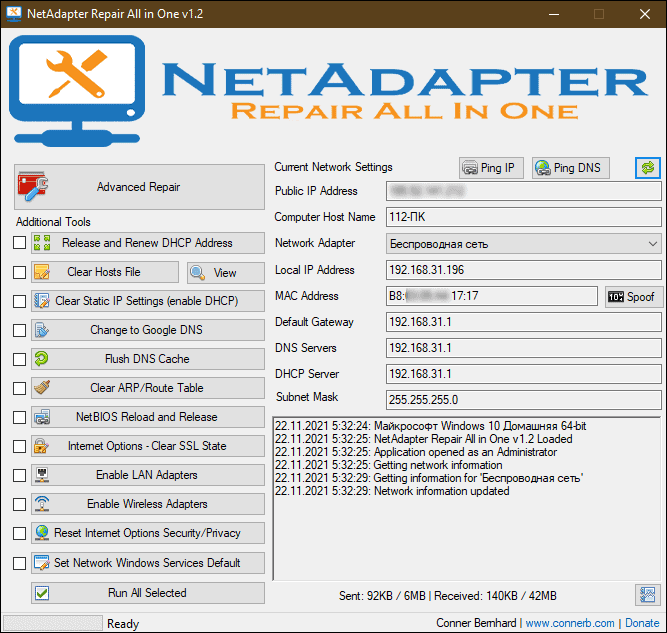The height and width of the screenshot is (633, 667).
Task: Click the NetAdapter app icon in title bar
Action: (14, 14)
